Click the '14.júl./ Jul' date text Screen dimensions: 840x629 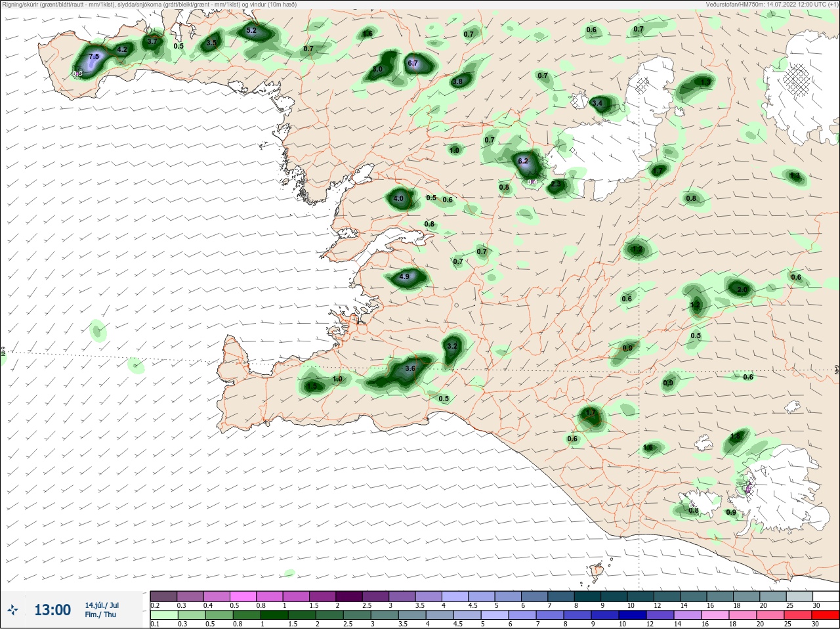point(102,605)
